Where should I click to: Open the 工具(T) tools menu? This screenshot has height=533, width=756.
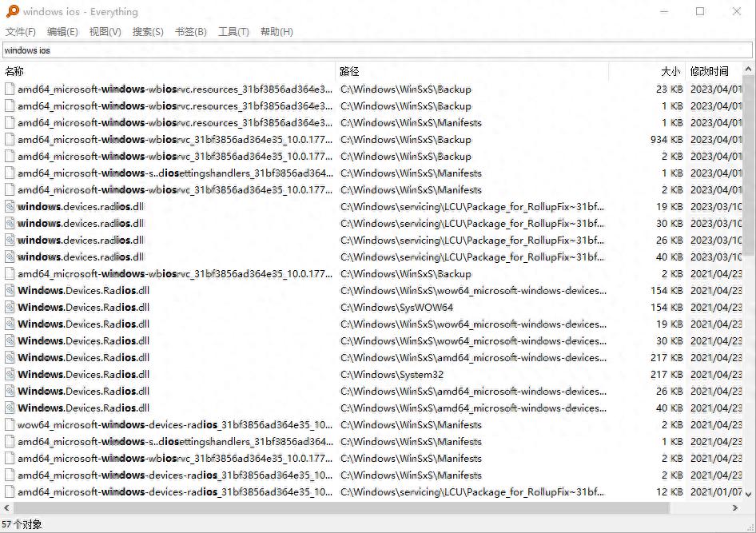coord(233,32)
